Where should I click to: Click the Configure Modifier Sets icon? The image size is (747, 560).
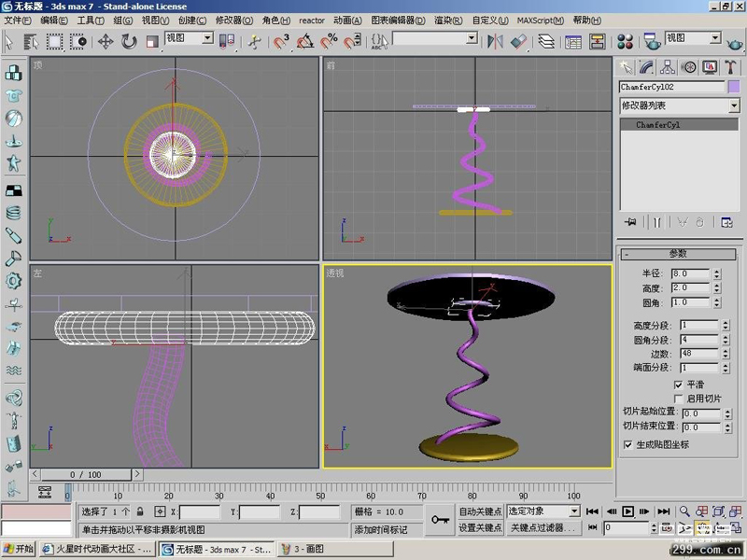point(726,222)
